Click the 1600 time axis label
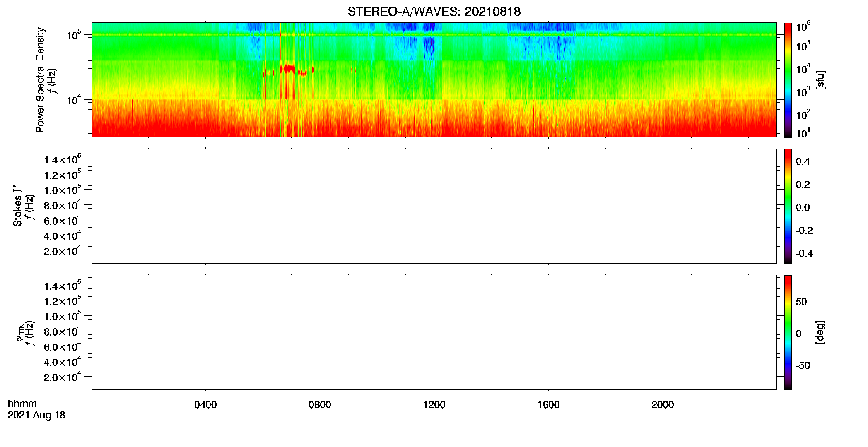 tap(548, 405)
